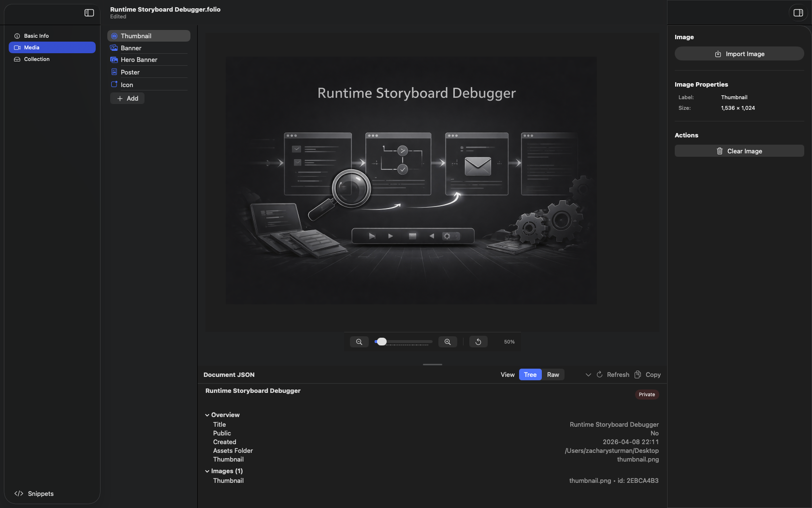
Task: Click the trash icon for Clear Image
Action: [719, 151]
